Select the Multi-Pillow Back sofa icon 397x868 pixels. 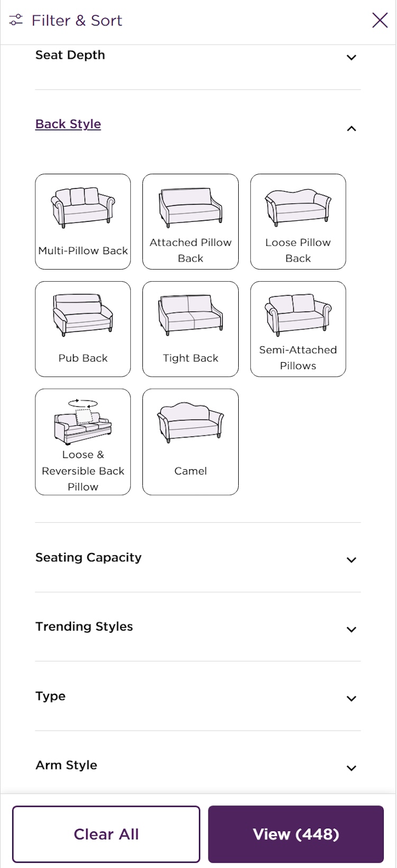pyautogui.click(x=83, y=208)
